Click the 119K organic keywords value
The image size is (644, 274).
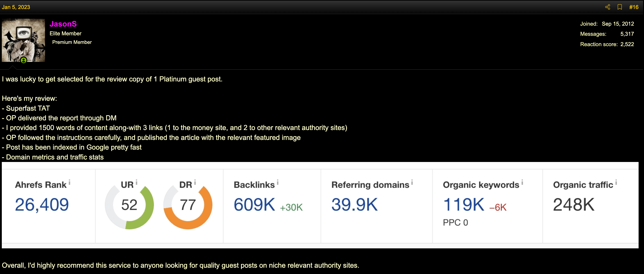(x=463, y=204)
